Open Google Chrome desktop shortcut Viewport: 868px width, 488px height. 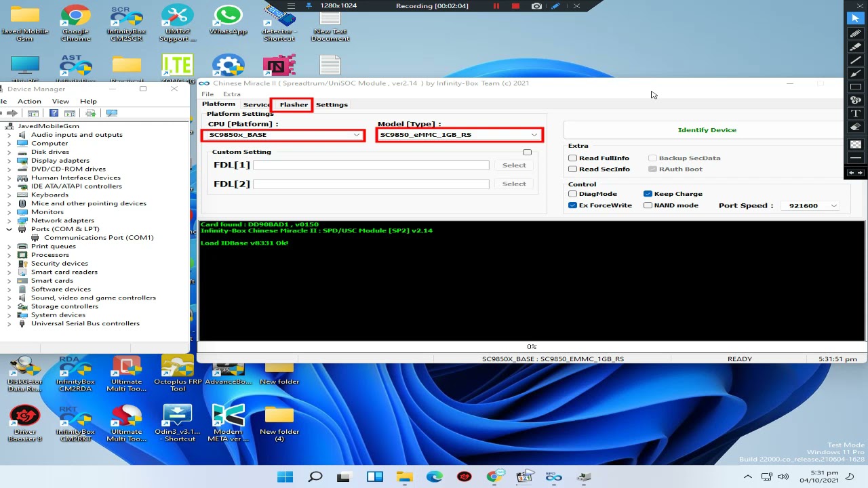[x=75, y=23]
